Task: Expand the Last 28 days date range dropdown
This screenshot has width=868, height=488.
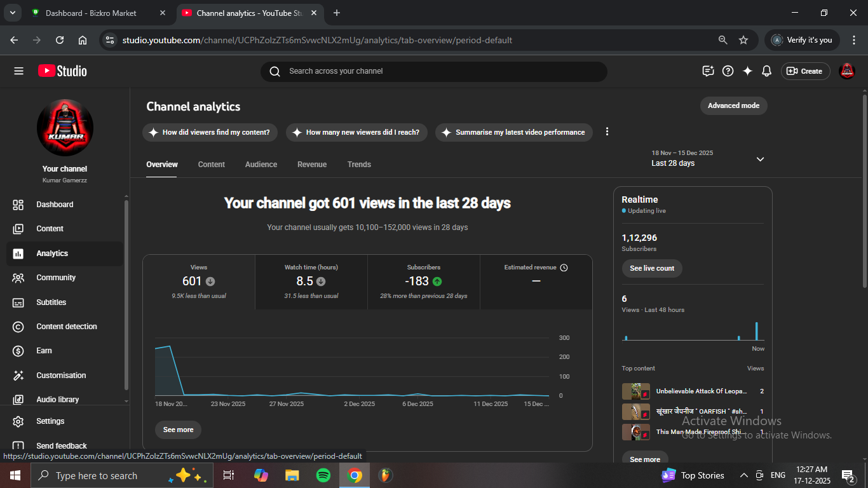Action: point(760,159)
